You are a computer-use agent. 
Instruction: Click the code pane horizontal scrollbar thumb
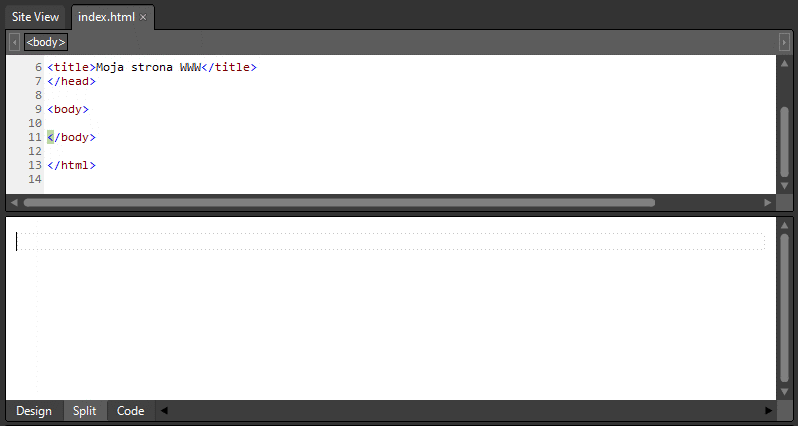[x=339, y=203]
